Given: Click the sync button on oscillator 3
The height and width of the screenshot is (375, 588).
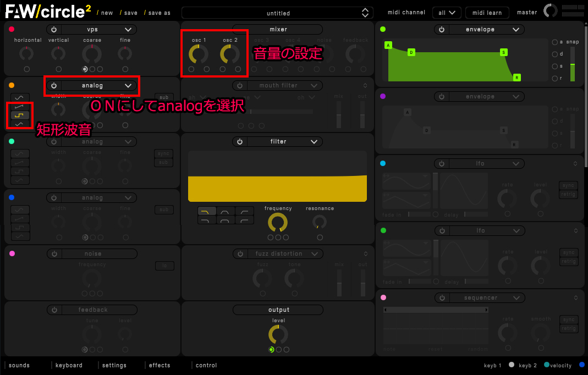Looking at the screenshot, I should click(163, 153).
